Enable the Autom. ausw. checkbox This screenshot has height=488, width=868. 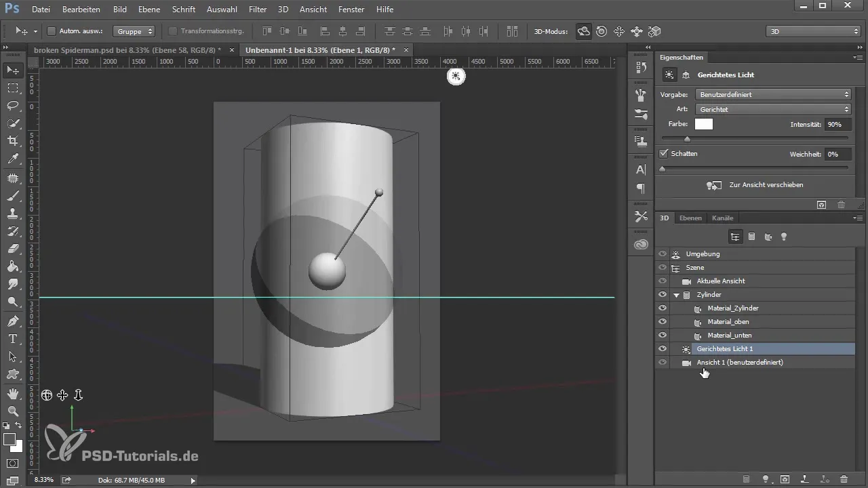pos(51,31)
